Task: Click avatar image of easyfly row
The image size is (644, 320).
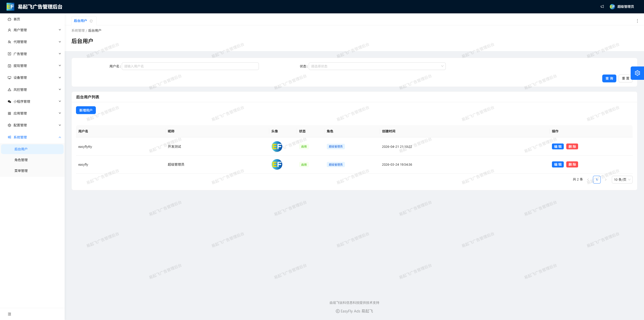Action: point(277,164)
